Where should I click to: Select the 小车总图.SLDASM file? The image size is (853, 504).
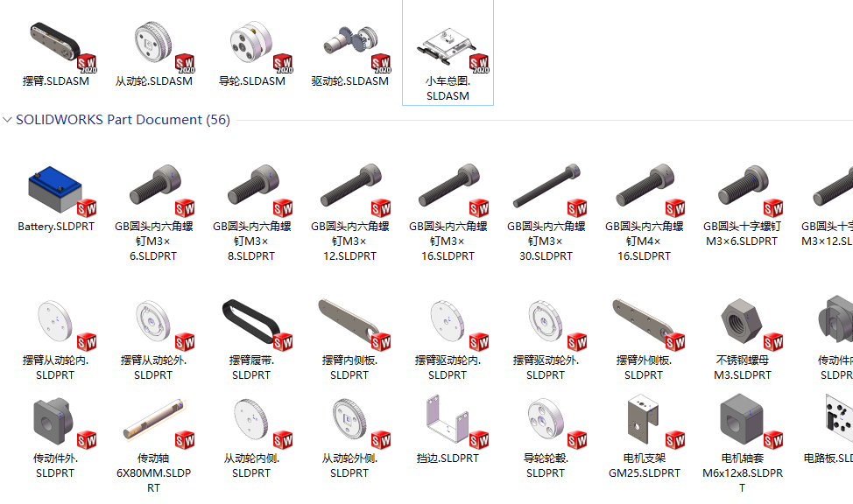pos(448,53)
